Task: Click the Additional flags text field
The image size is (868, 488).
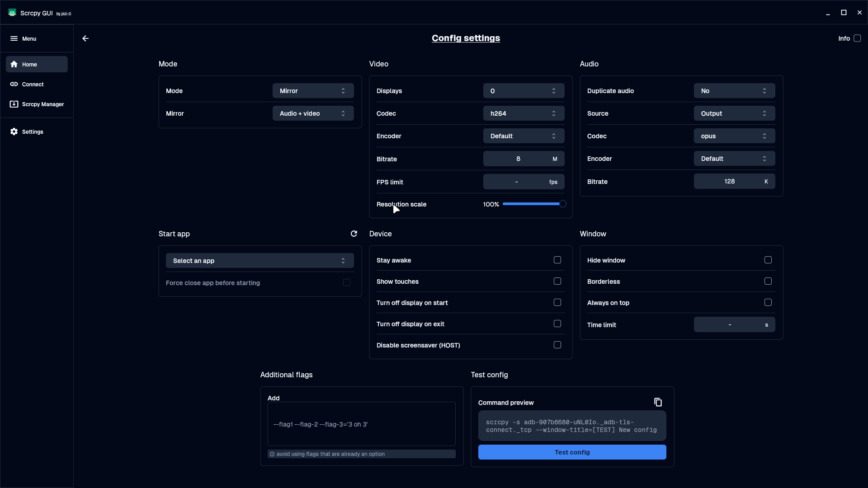Action: coord(361,424)
